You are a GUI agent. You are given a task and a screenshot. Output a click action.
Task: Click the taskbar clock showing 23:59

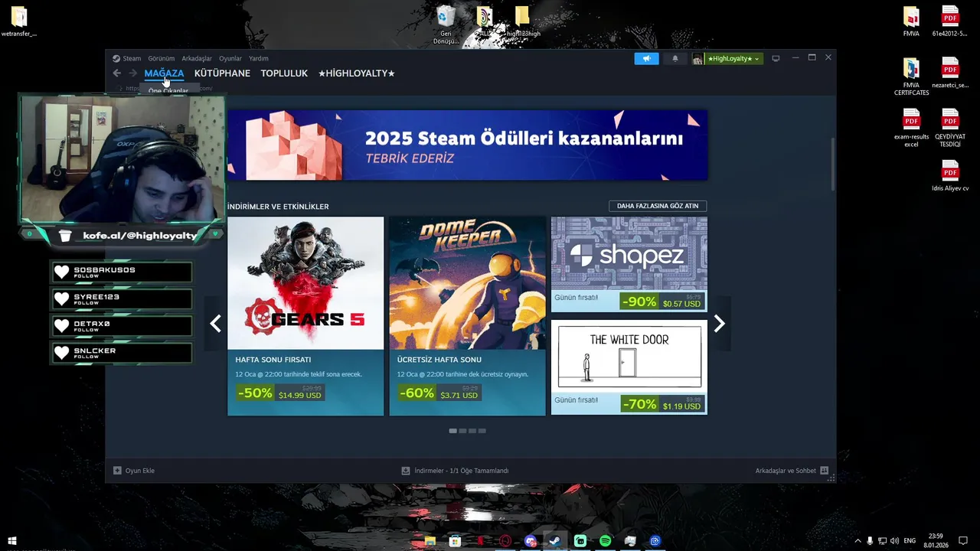click(936, 541)
